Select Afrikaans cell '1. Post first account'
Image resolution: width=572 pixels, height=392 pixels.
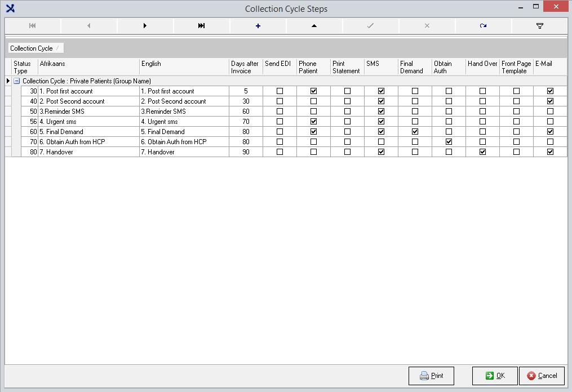[88, 91]
